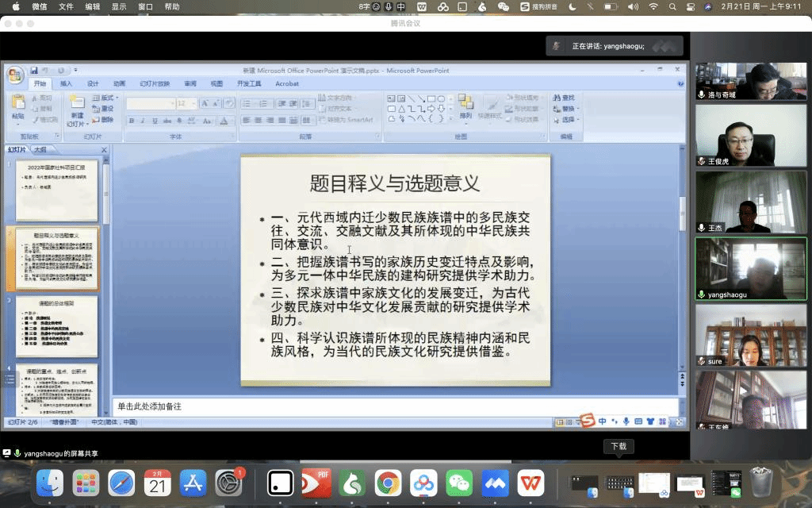Click the Save icon in quick access toolbar
The height and width of the screenshot is (508, 812).
pos(35,71)
